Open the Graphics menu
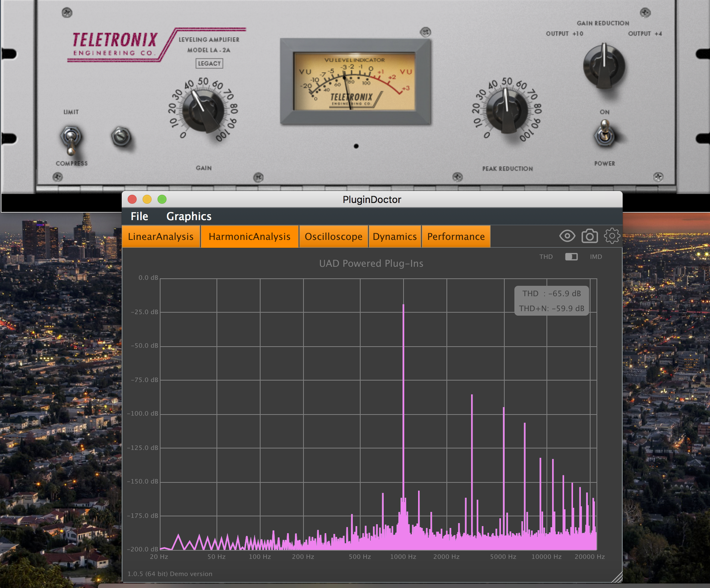 point(189,216)
